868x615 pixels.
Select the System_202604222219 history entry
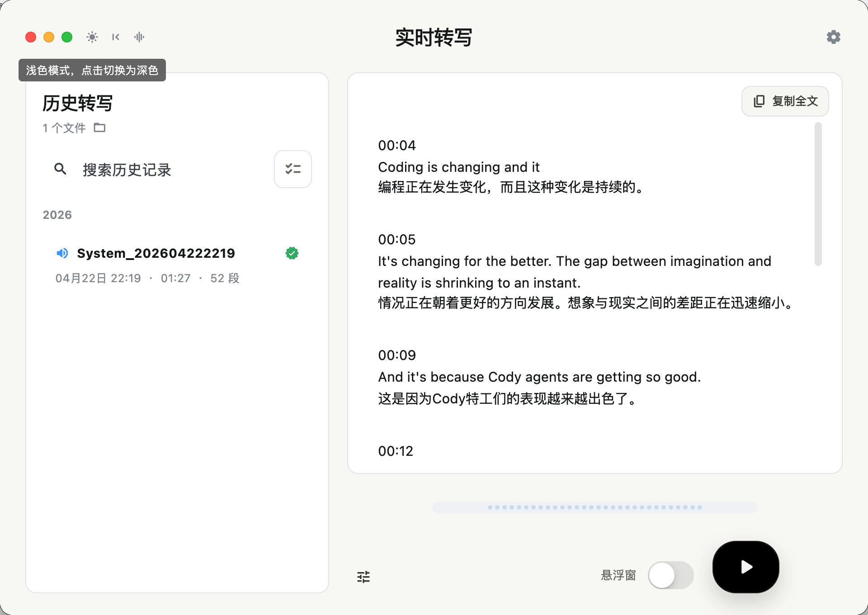coord(156,253)
